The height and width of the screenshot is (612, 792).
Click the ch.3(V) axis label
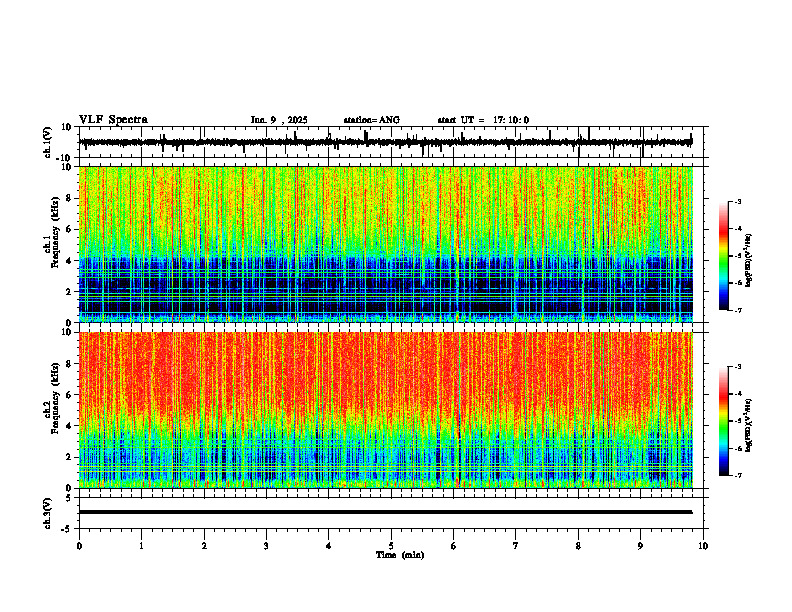48,513
